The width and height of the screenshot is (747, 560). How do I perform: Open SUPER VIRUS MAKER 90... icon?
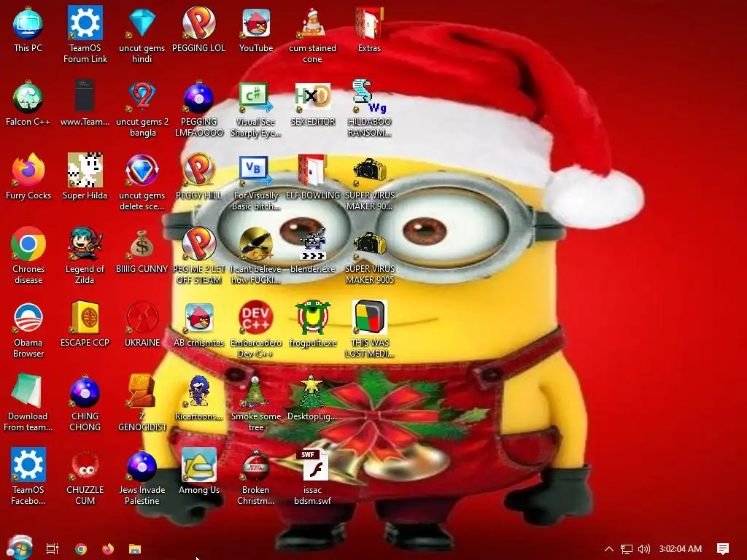click(x=369, y=171)
